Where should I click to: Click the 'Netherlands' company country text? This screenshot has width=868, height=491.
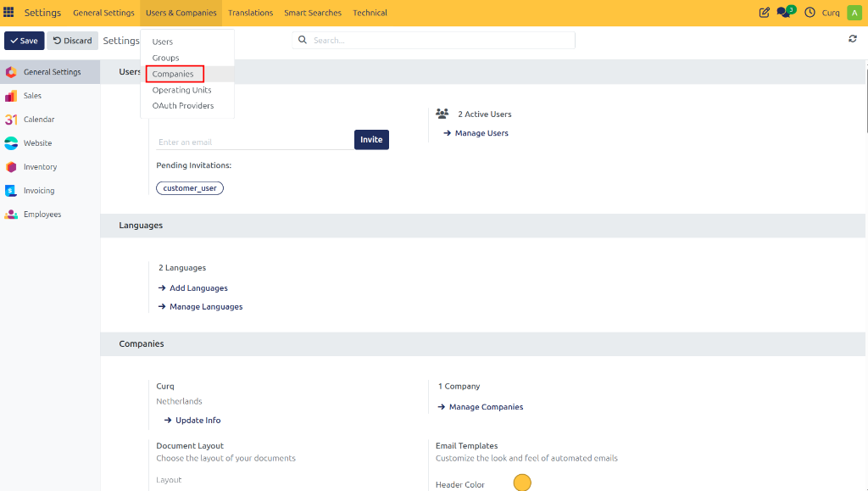(x=179, y=401)
